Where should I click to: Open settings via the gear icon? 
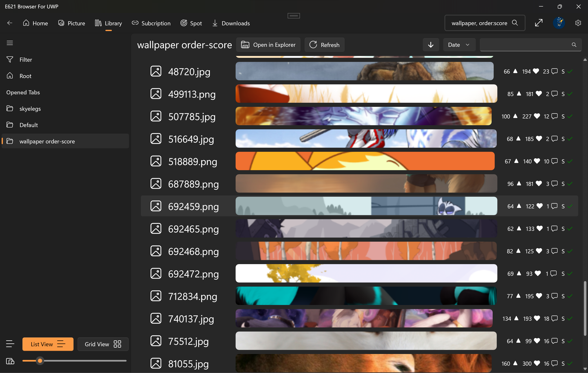[578, 23]
